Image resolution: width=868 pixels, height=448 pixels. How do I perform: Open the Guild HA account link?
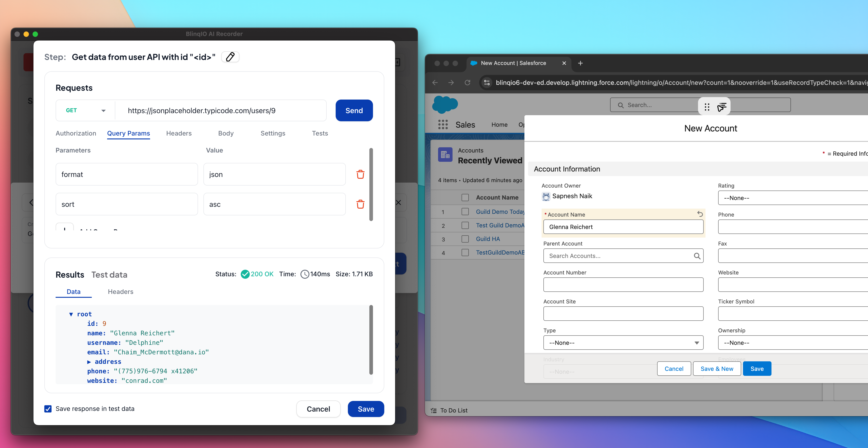(x=488, y=239)
